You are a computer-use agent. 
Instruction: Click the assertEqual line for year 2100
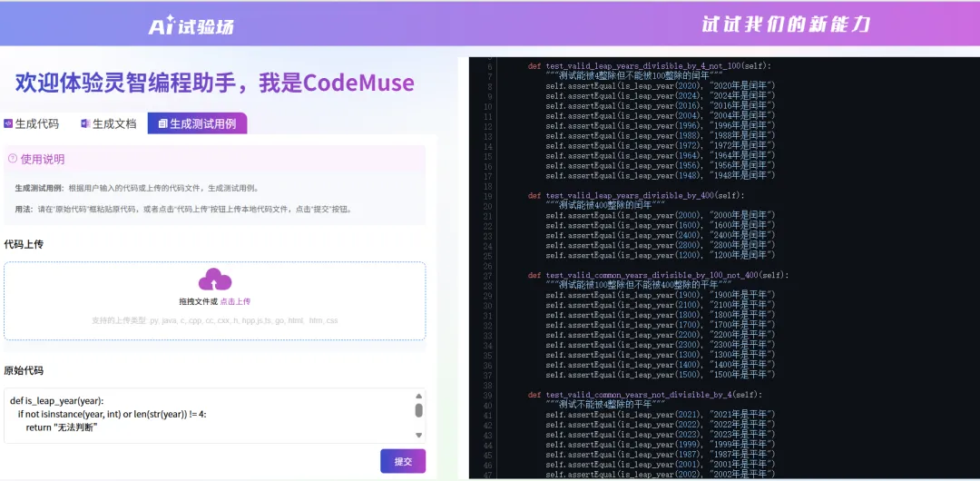660,305
